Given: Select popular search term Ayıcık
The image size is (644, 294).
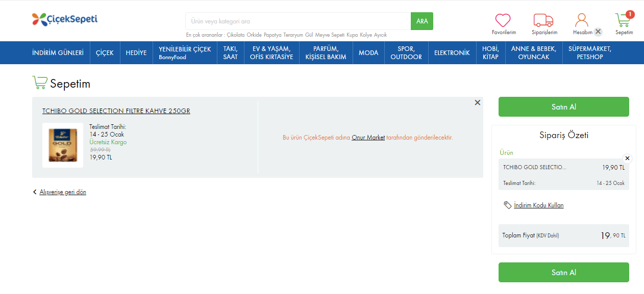Looking at the screenshot, I should pyautogui.click(x=381, y=35).
